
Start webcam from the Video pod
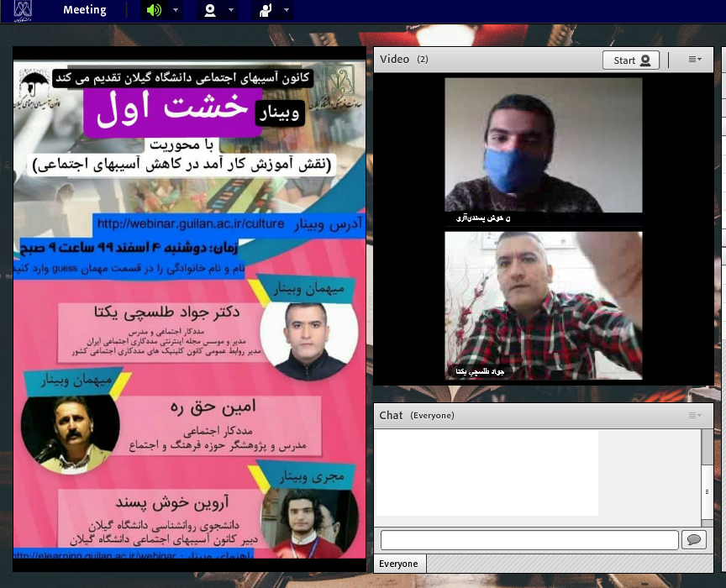[630, 60]
